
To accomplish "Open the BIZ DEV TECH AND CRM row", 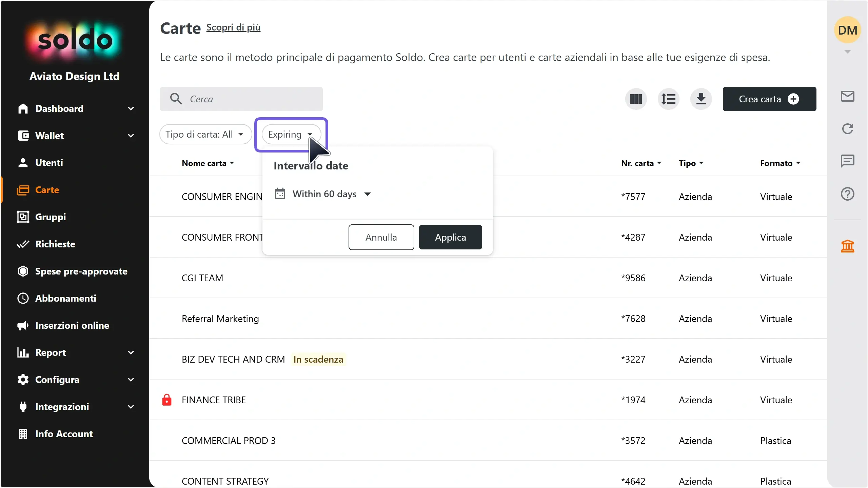I will coord(488,359).
